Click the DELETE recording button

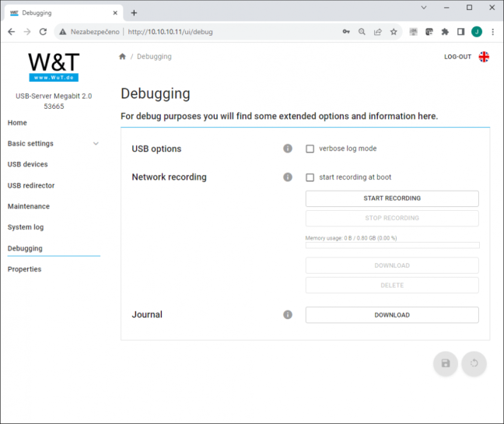(392, 286)
